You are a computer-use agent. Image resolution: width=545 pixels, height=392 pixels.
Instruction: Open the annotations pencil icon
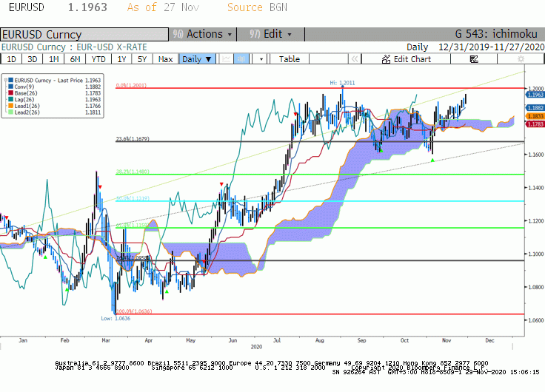tap(474, 59)
